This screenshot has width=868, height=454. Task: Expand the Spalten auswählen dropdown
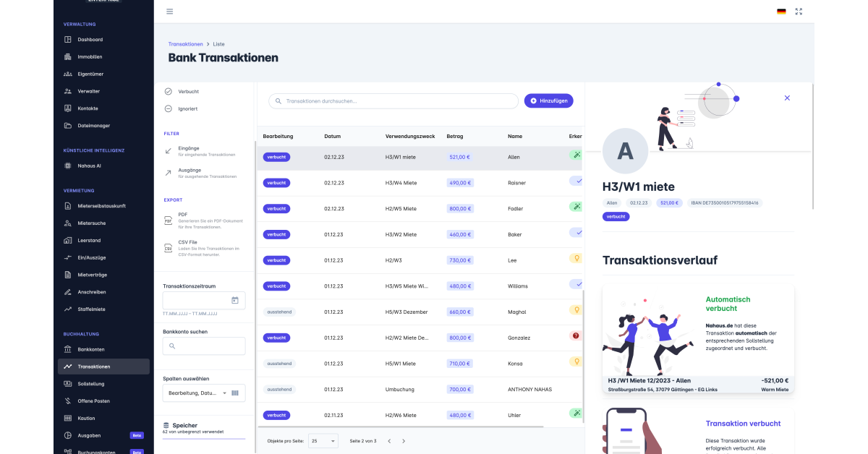(225, 393)
